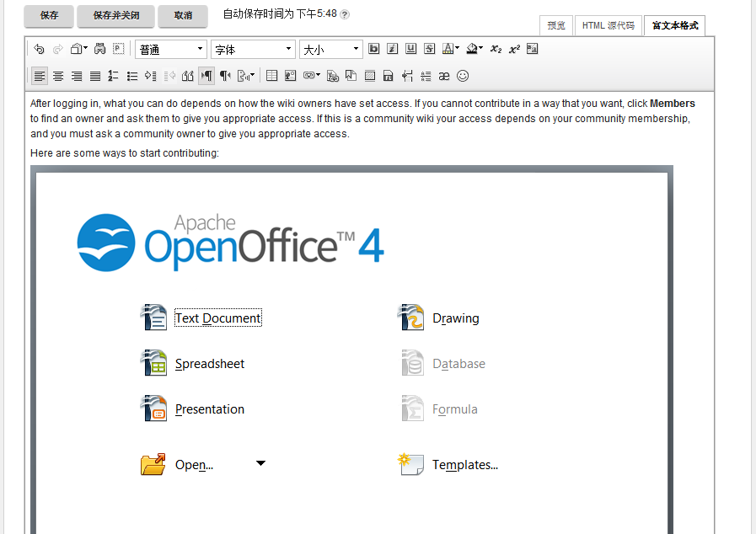
Task: Insert an image
Action: 290,76
